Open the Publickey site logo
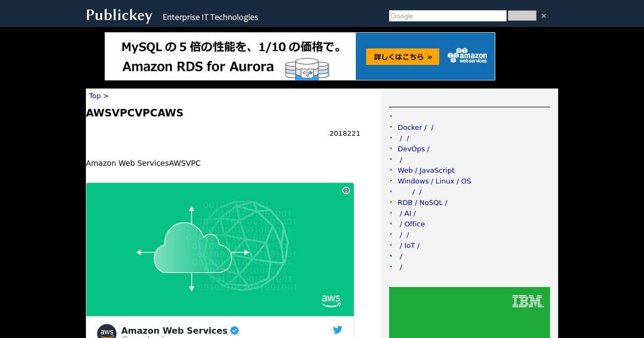This screenshot has height=338, width=644. pyautogui.click(x=119, y=15)
